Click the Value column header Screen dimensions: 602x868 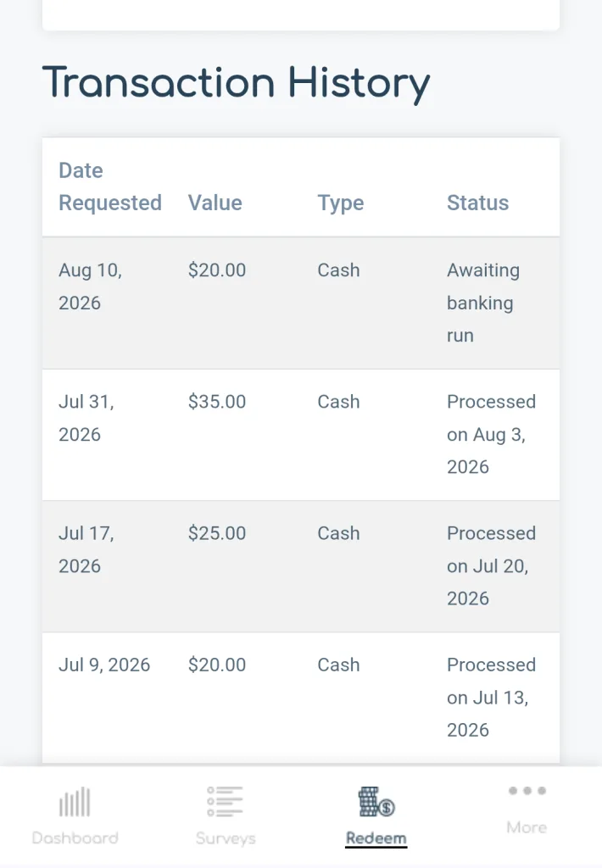215,203
